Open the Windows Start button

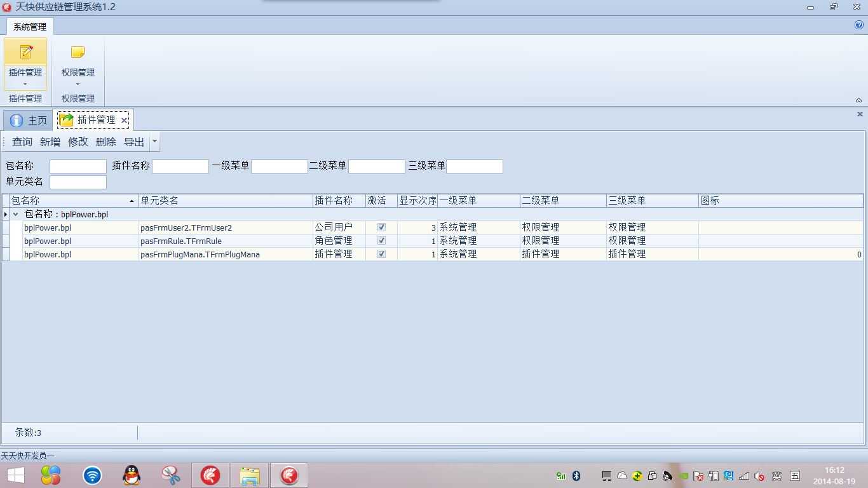point(16,475)
